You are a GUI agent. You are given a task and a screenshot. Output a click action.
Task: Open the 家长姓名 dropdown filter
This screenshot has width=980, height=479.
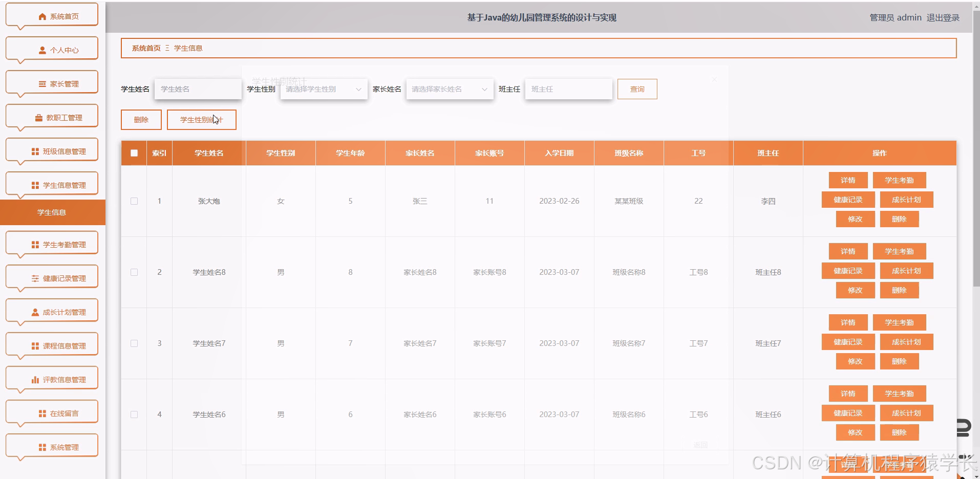(x=450, y=89)
